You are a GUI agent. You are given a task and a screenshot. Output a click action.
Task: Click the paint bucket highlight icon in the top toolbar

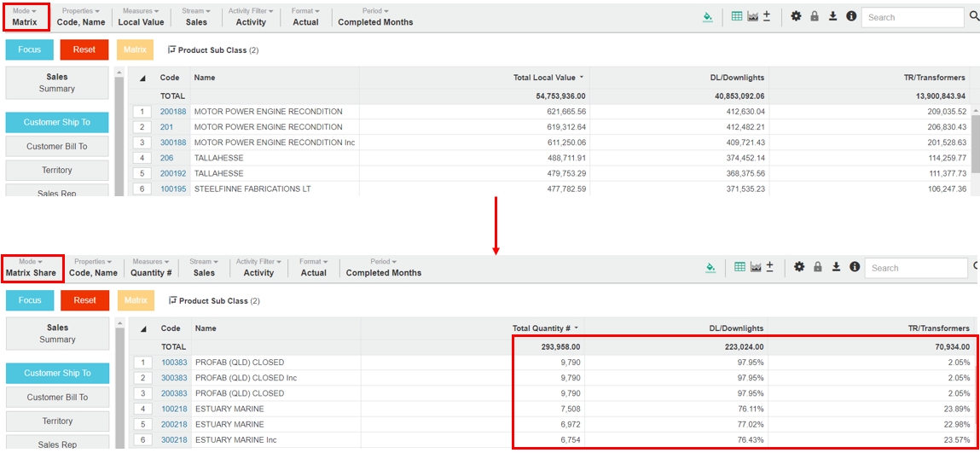click(707, 16)
